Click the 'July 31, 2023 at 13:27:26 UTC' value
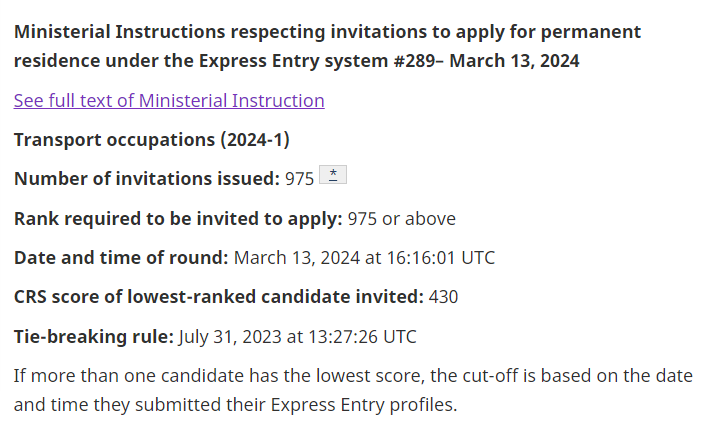This screenshot has height=431, width=701. coord(297,337)
